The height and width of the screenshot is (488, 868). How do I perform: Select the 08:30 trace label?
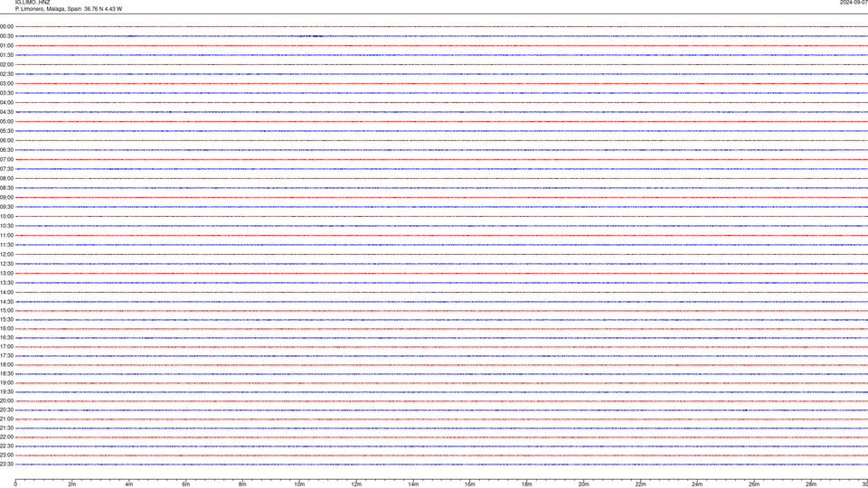6,188
